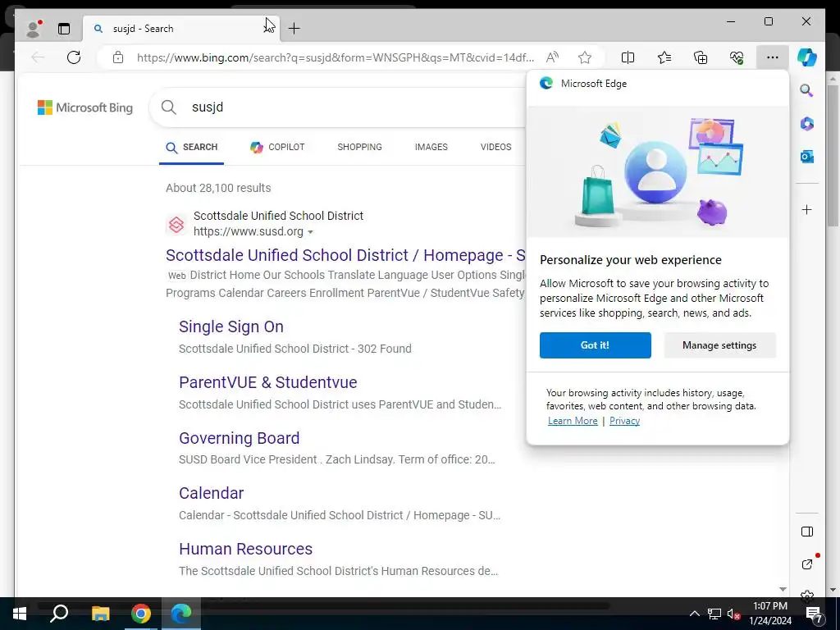The image size is (840, 630).
Task: Add a sidebar app with plus
Action: 807,209
